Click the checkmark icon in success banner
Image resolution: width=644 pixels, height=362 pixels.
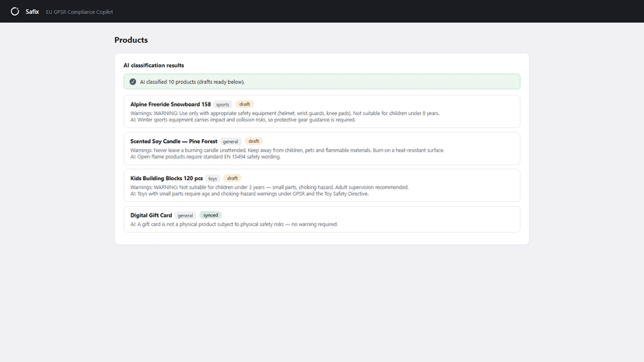[x=133, y=82]
